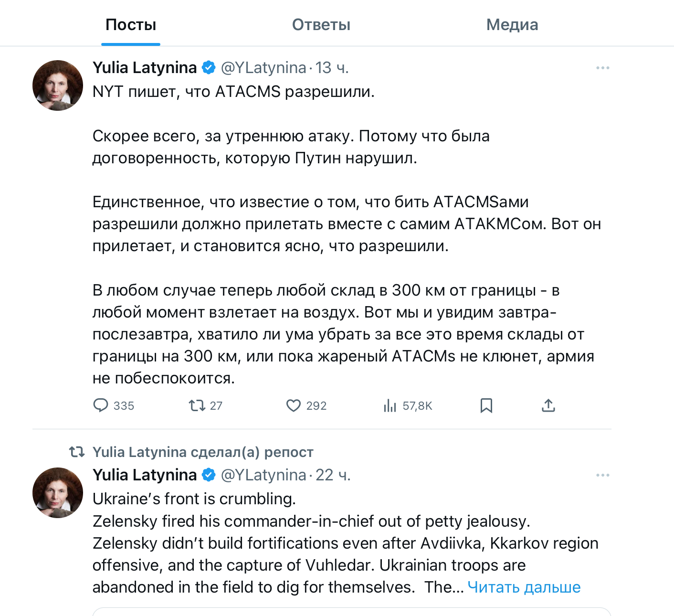
Task: Click verified badge on the first post
Action: coord(209,68)
